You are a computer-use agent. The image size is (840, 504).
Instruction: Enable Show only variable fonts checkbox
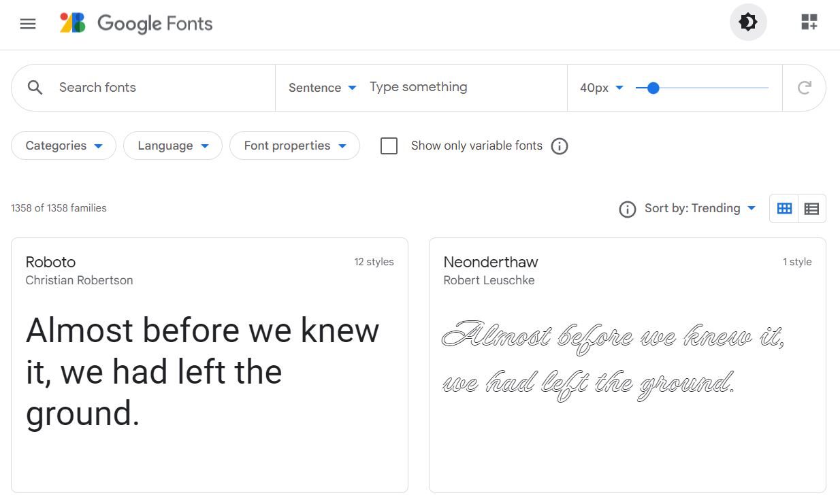389,146
